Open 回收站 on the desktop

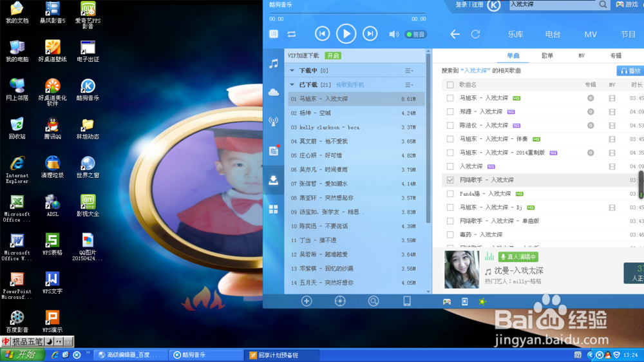click(x=17, y=128)
